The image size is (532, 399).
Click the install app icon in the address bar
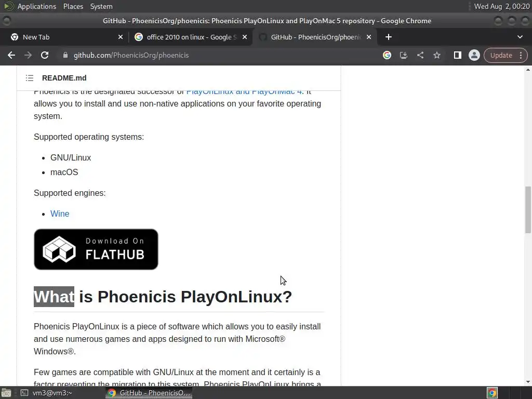[403, 55]
